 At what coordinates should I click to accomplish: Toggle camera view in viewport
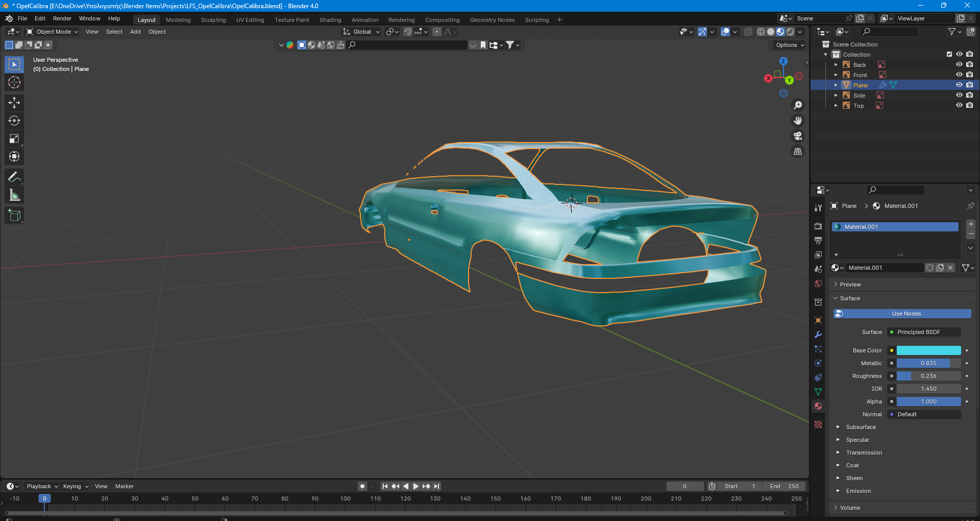pyautogui.click(x=798, y=136)
